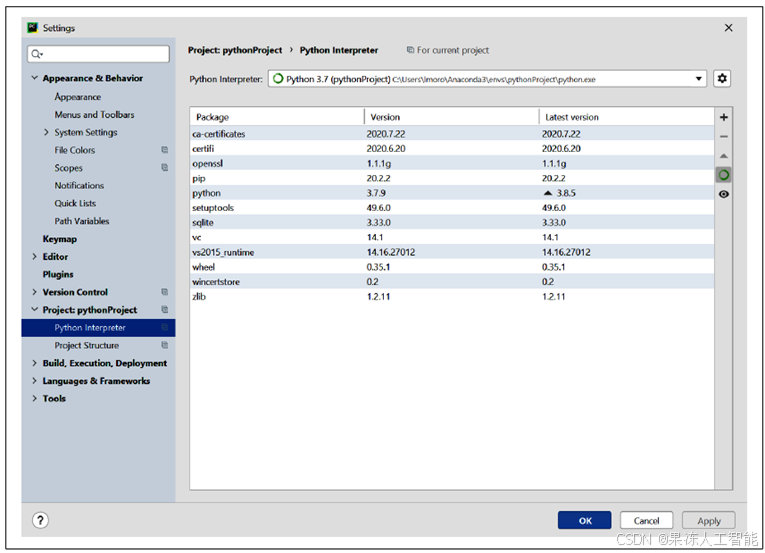Click the Cancel button
The image size is (765, 553).
pyautogui.click(x=646, y=520)
